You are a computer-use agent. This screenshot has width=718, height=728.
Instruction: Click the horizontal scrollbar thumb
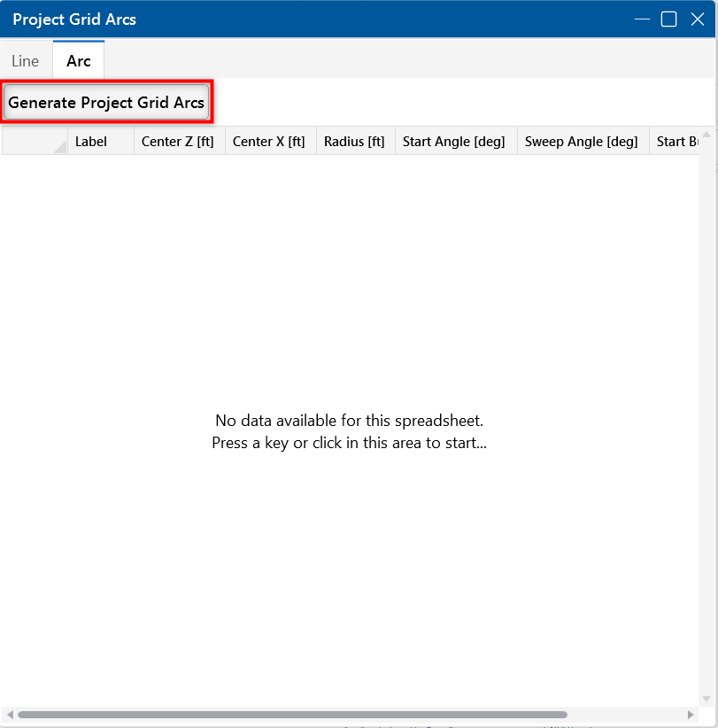coord(292,715)
